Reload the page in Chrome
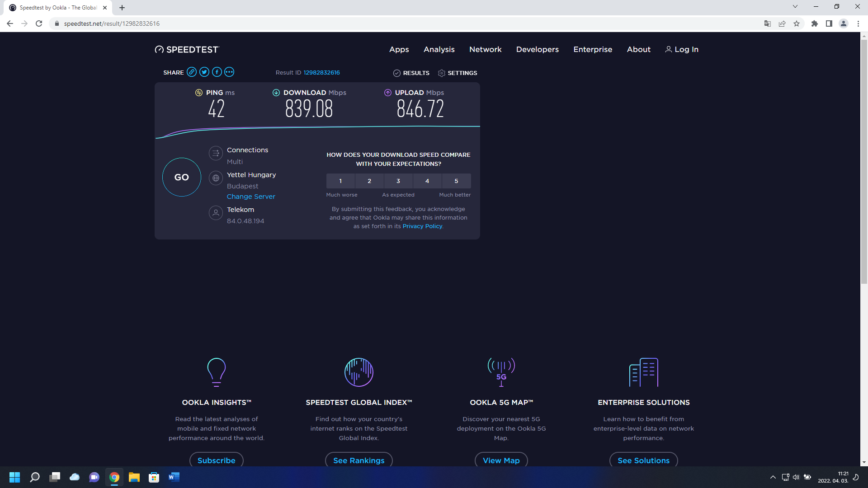 coord(39,23)
